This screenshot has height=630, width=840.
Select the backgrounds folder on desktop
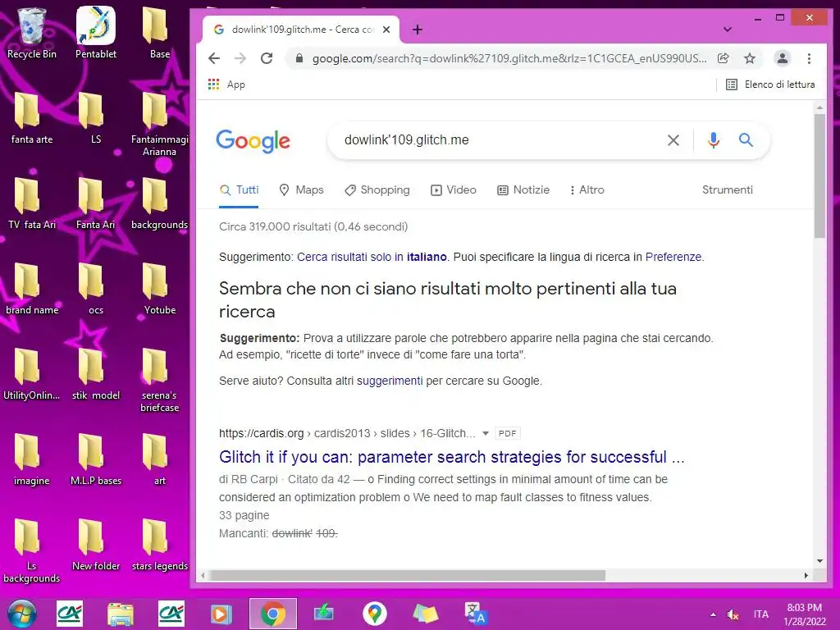click(x=160, y=203)
